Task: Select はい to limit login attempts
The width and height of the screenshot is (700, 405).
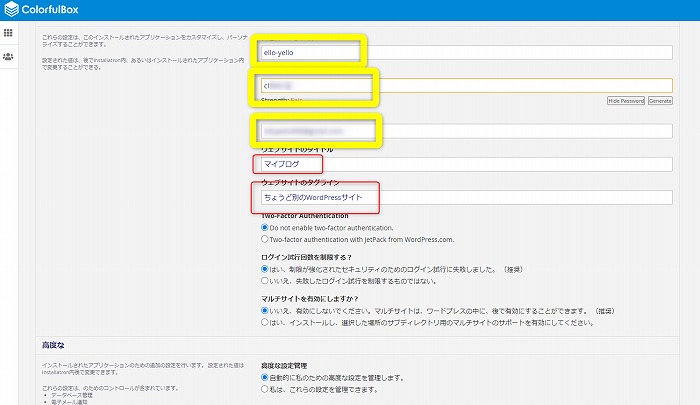Action: click(264, 269)
